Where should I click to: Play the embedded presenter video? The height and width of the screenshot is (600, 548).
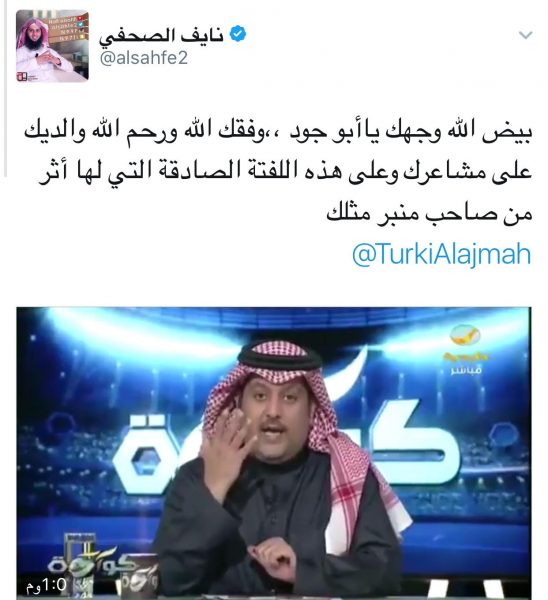(274, 453)
